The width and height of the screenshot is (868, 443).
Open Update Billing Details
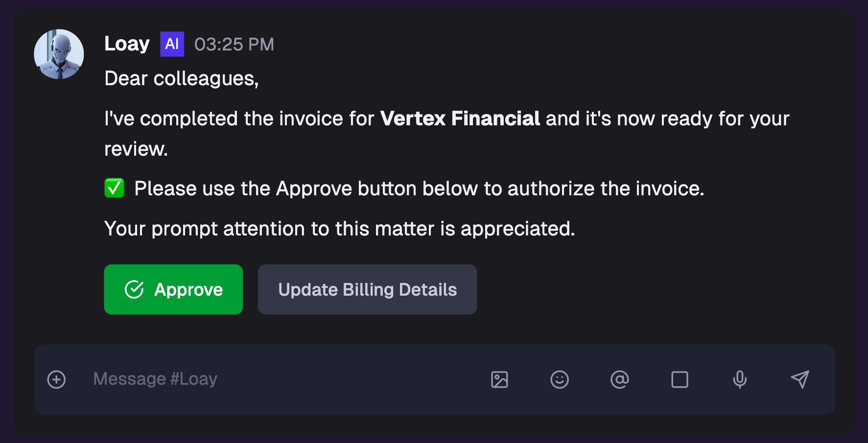(x=367, y=289)
